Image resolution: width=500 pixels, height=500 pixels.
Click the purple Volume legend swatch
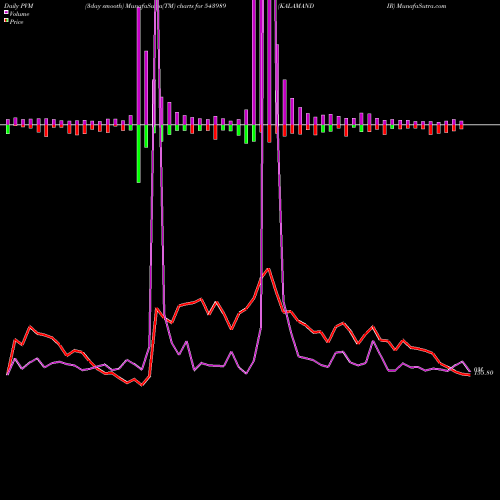coord(6,12)
